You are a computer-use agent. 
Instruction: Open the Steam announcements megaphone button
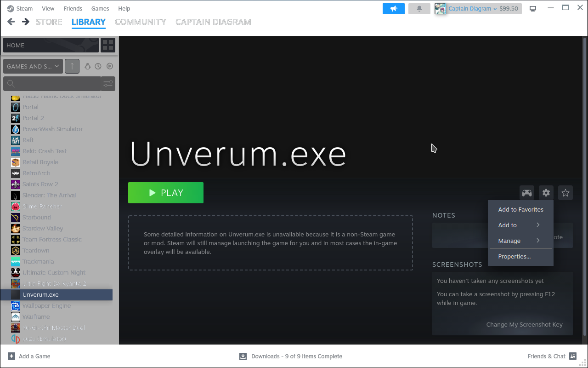394,9
